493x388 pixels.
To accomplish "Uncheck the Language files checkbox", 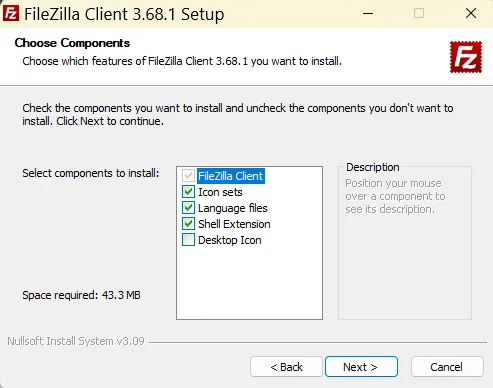I will click(188, 208).
